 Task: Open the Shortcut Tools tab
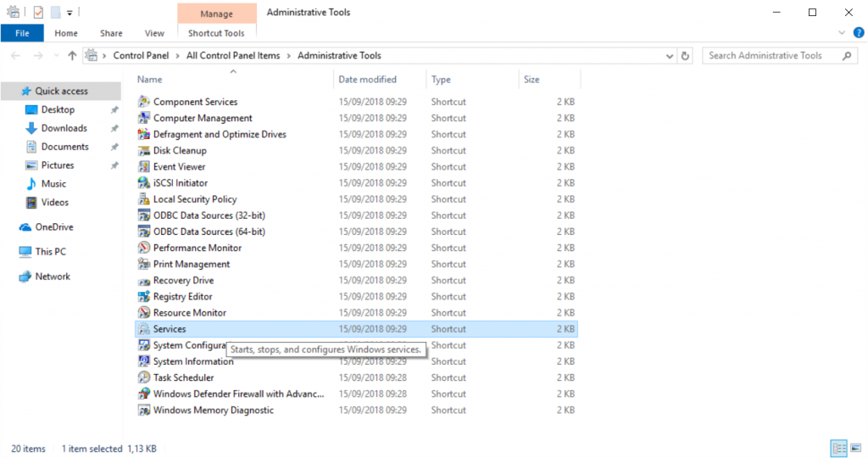pos(216,33)
